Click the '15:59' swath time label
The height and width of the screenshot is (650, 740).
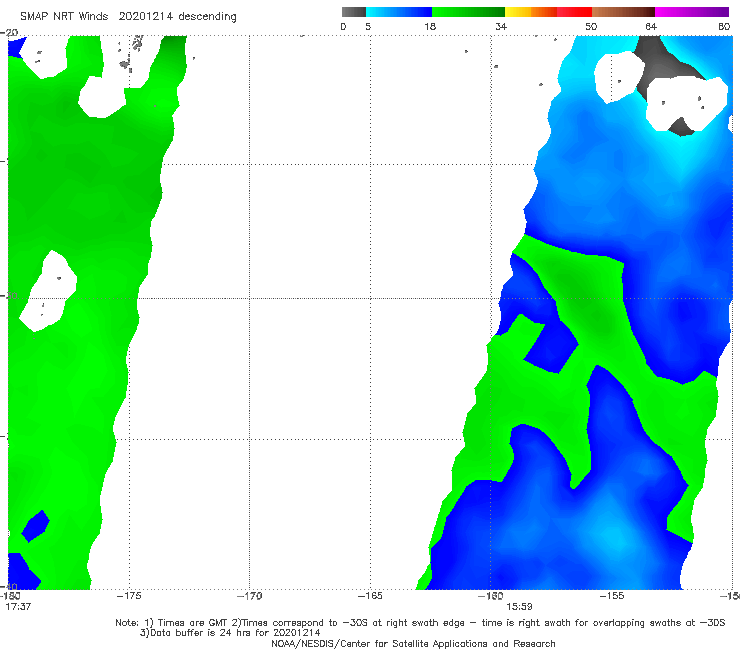[519, 607]
